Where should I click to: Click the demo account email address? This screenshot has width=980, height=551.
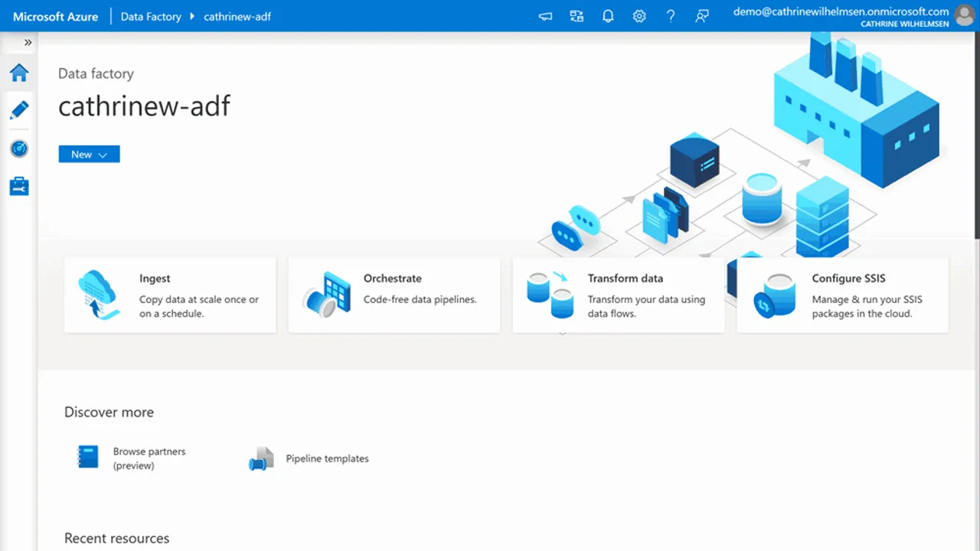point(841,11)
